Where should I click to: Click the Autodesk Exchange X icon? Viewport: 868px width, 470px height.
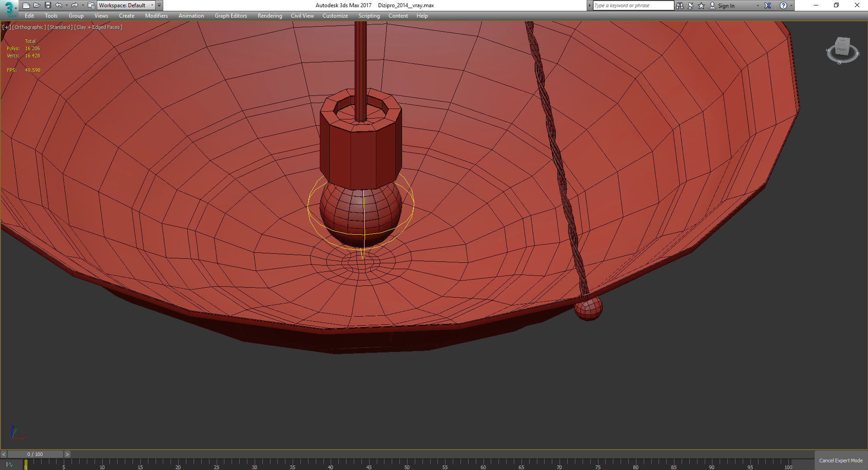[x=768, y=5]
